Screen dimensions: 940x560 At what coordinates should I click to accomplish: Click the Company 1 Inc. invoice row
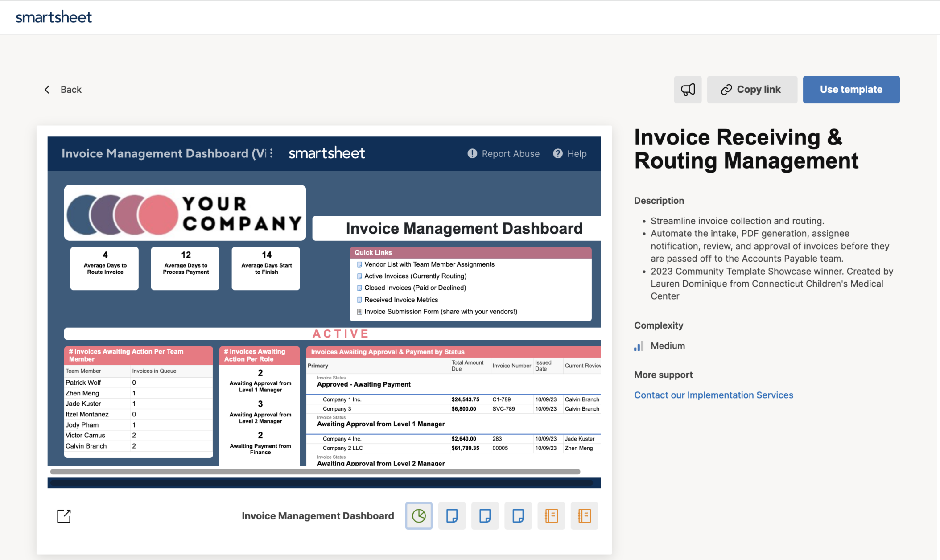(x=454, y=399)
